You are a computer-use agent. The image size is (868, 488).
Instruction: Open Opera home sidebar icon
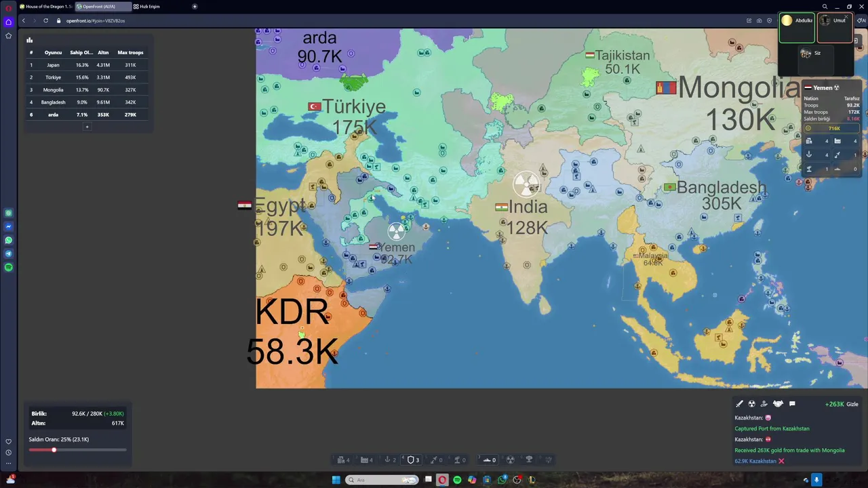click(x=8, y=22)
